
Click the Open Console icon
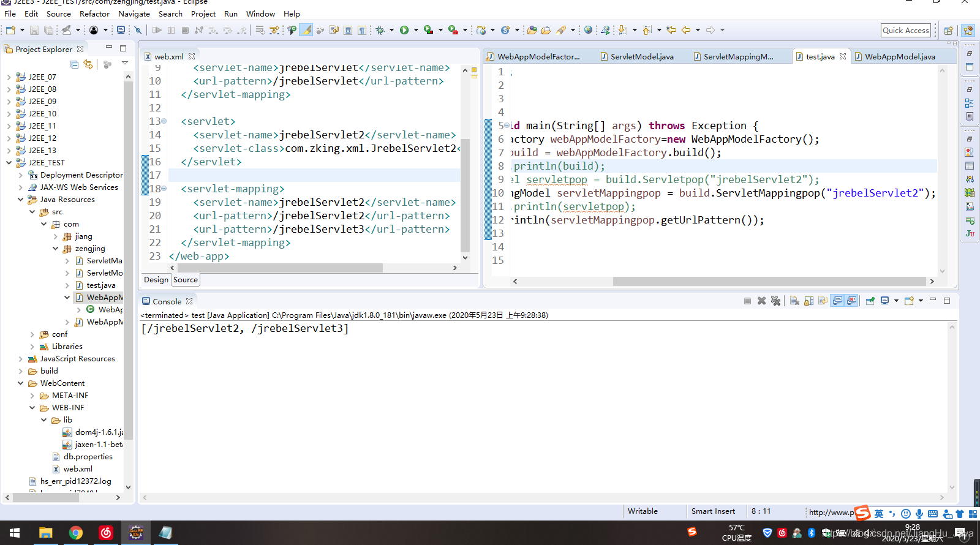point(909,301)
